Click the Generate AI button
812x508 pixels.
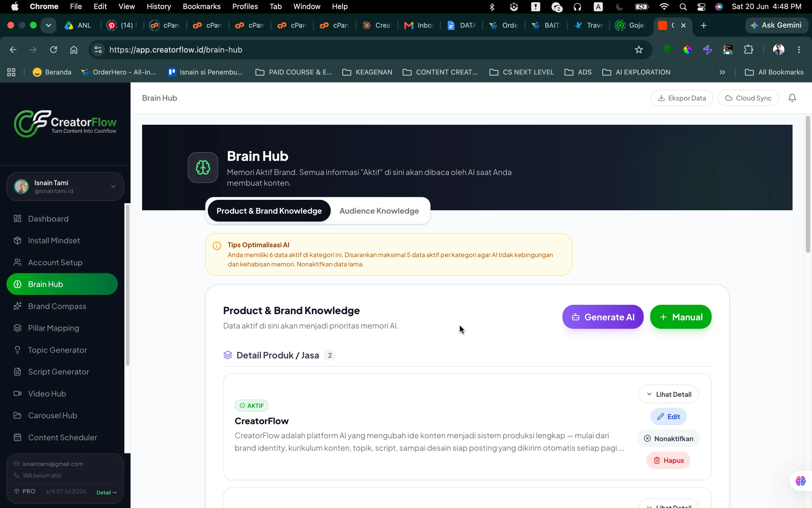tap(603, 317)
